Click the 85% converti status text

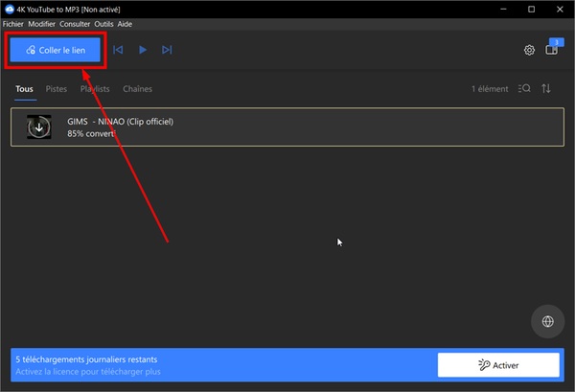pyautogui.click(x=91, y=133)
